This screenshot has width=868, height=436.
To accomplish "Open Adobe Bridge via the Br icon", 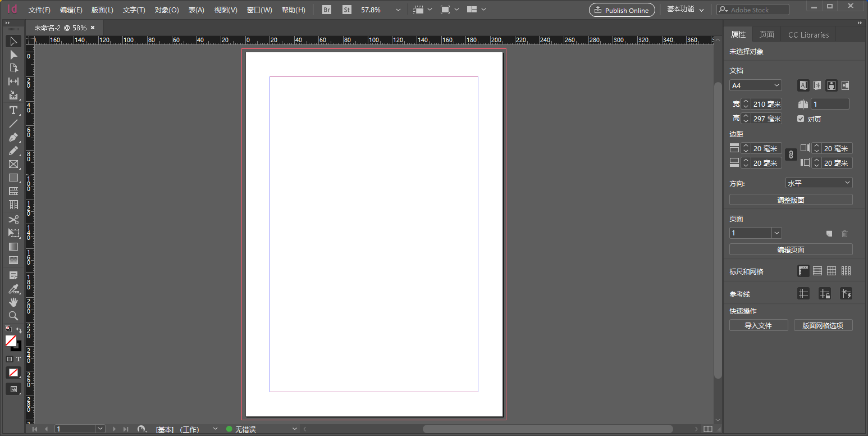I will (x=326, y=9).
